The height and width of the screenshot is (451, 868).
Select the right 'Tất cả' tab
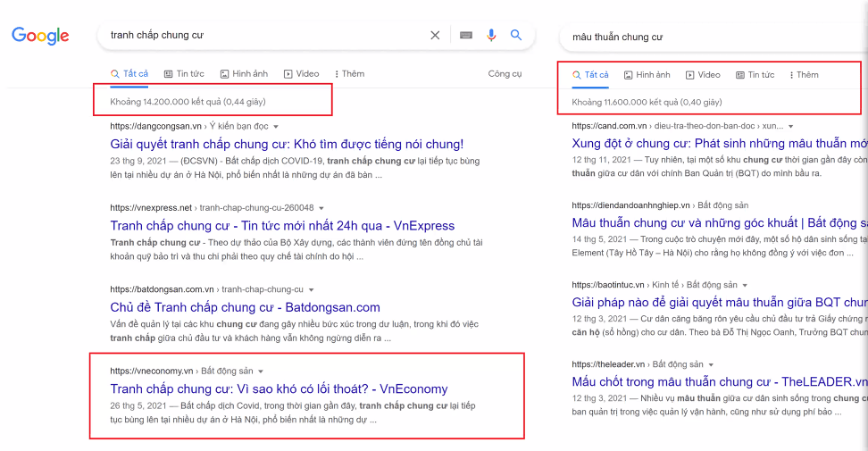click(590, 75)
